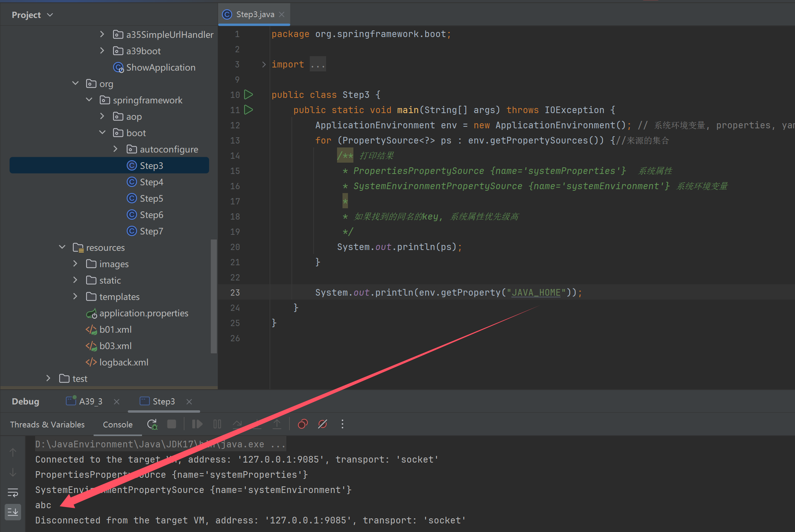Image resolution: width=795 pixels, height=532 pixels.
Task: Expand the static folder
Action: 75,280
